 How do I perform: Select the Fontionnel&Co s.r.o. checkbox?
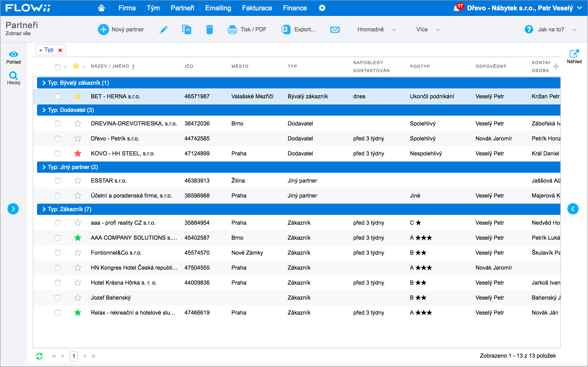click(58, 253)
